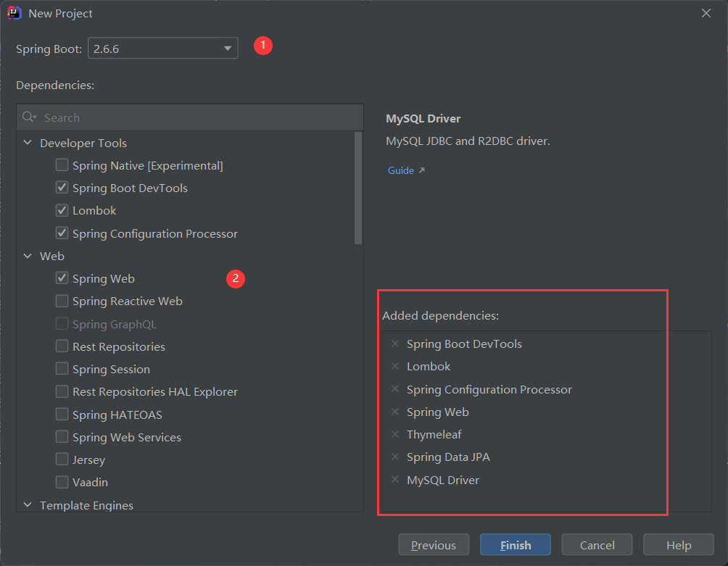Remove Spring Boot DevTools from added dependencies
This screenshot has width=728, height=566.
395,344
